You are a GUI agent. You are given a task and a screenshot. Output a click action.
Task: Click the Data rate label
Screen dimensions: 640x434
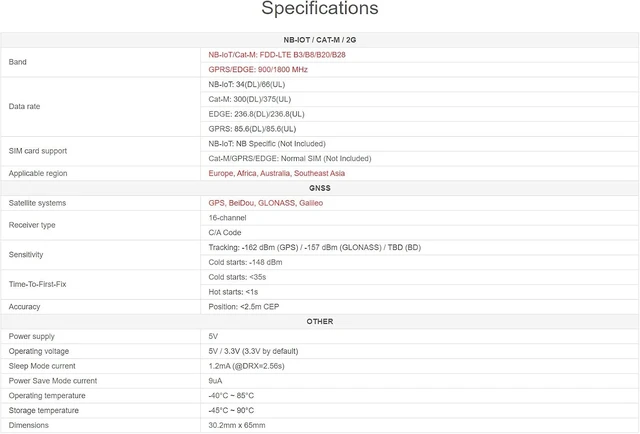click(24, 107)
